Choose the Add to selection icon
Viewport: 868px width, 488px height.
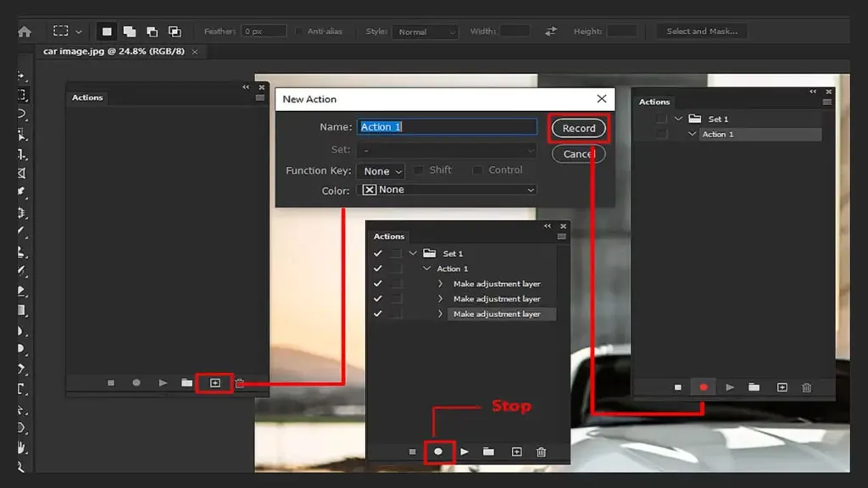tap(130, 31)
